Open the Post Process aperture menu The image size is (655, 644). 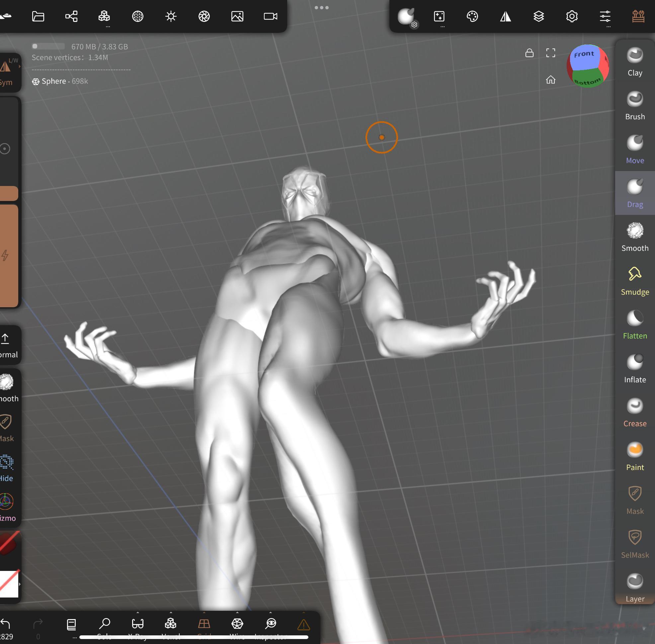(x=204, y=16)
